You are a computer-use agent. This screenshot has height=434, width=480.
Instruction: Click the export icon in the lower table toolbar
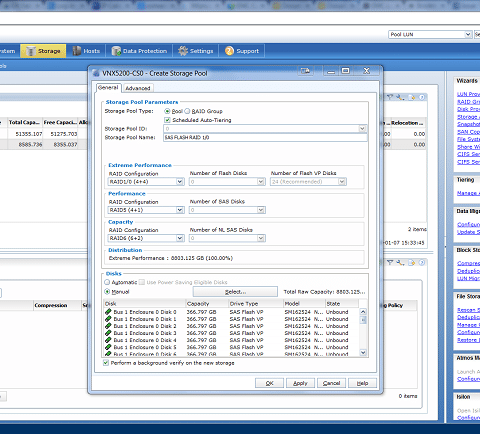412,263
